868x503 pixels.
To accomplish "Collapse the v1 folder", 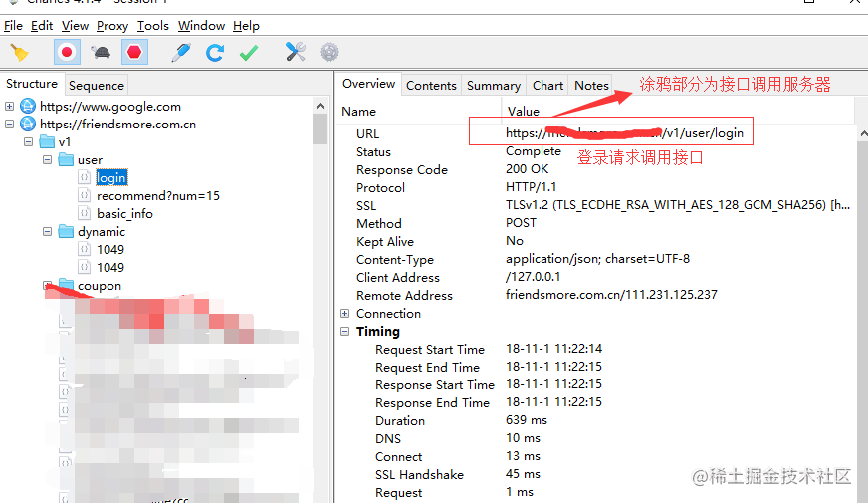I will [28, 141].
